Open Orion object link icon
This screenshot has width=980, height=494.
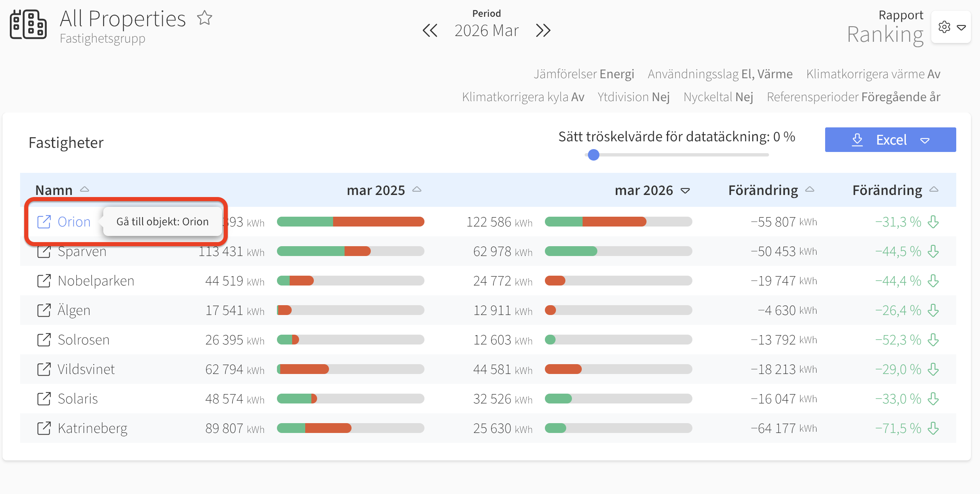[x=44, y=222]
